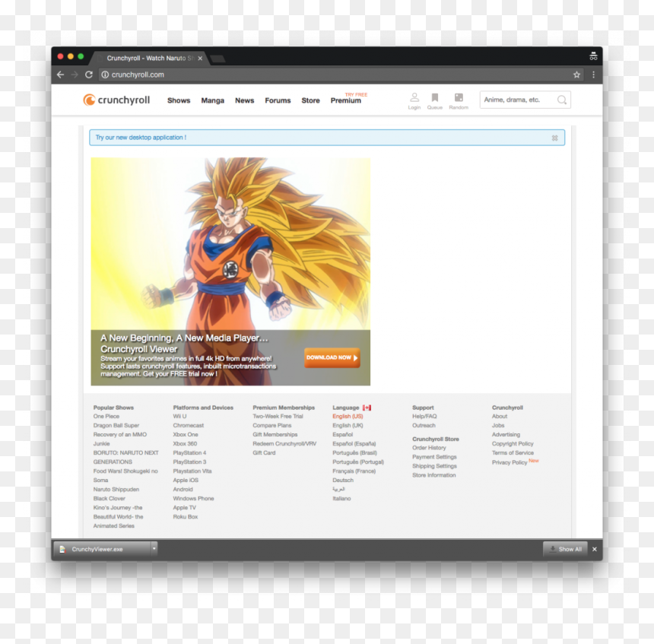Open Recovery of an MMO Junkie link
Screen dimensions: 654x644
point(120,439)
